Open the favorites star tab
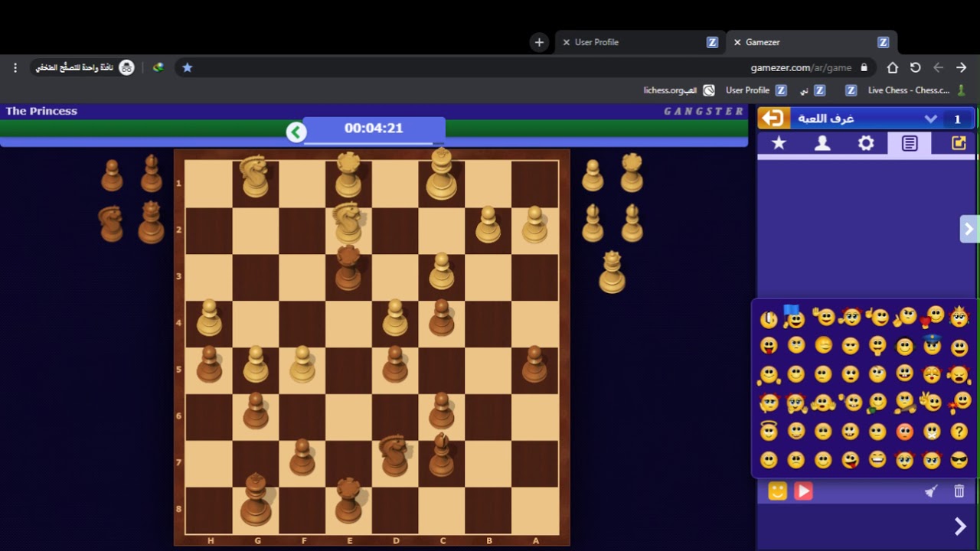Image resolution: width=980 pixels, height=551 pixels. tap(779, 143)
